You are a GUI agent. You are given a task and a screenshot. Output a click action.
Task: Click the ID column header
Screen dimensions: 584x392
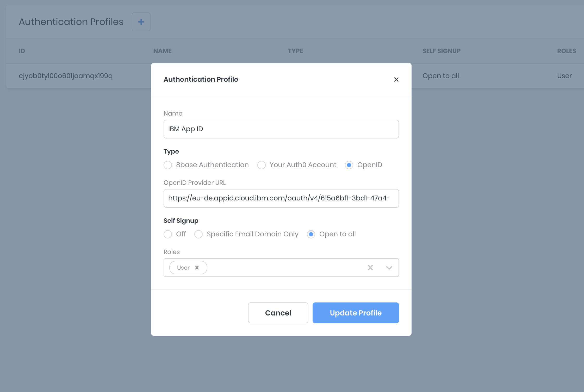(22, 51)
